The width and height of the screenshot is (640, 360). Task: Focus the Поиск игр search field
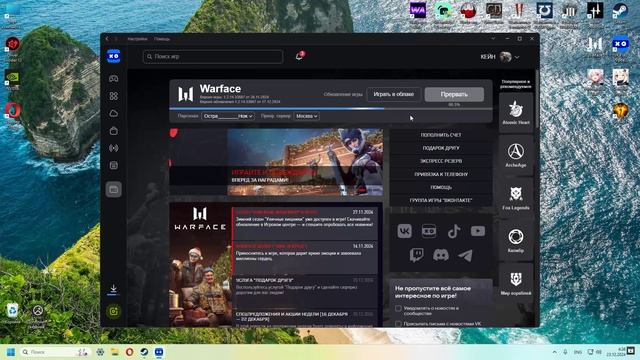[x=213, y=56]
